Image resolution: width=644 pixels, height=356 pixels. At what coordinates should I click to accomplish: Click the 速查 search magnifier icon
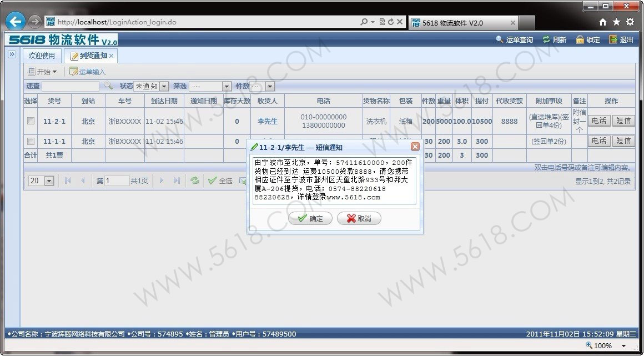(x=108, y=86)
